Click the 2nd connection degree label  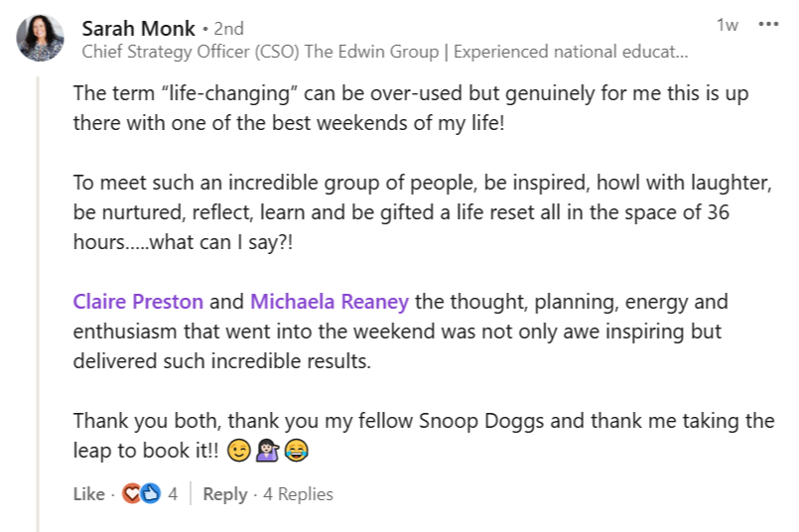click(x=228, y=29)
